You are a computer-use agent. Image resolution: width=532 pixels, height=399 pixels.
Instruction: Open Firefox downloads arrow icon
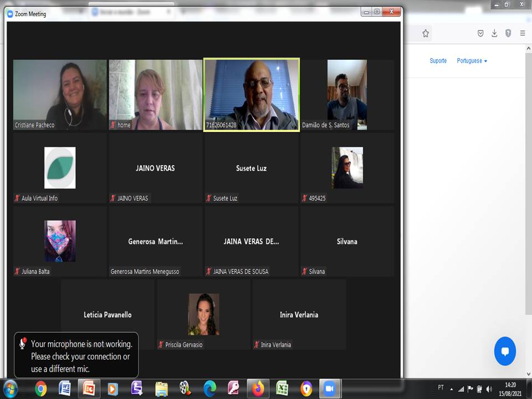tap(494, 33)
